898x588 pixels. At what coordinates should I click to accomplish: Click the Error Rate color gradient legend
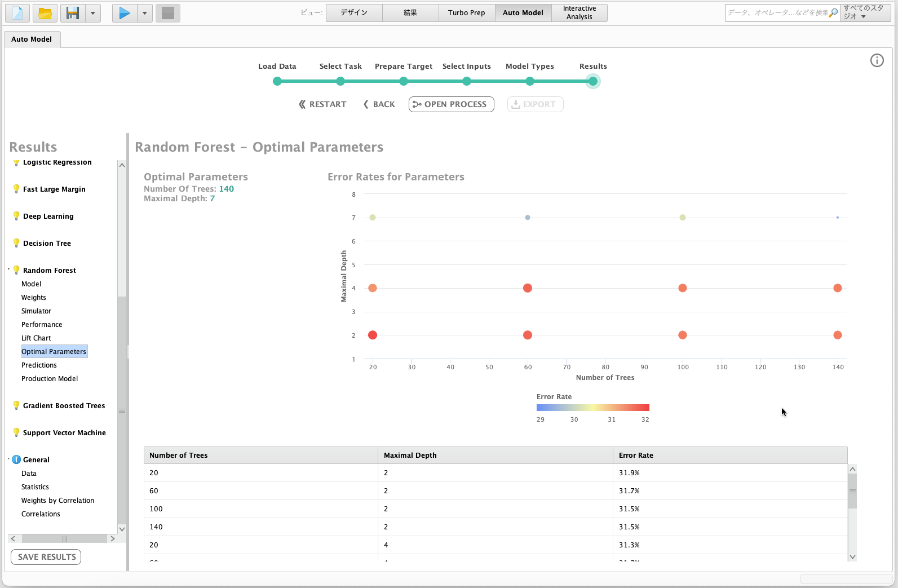point(593,408)
